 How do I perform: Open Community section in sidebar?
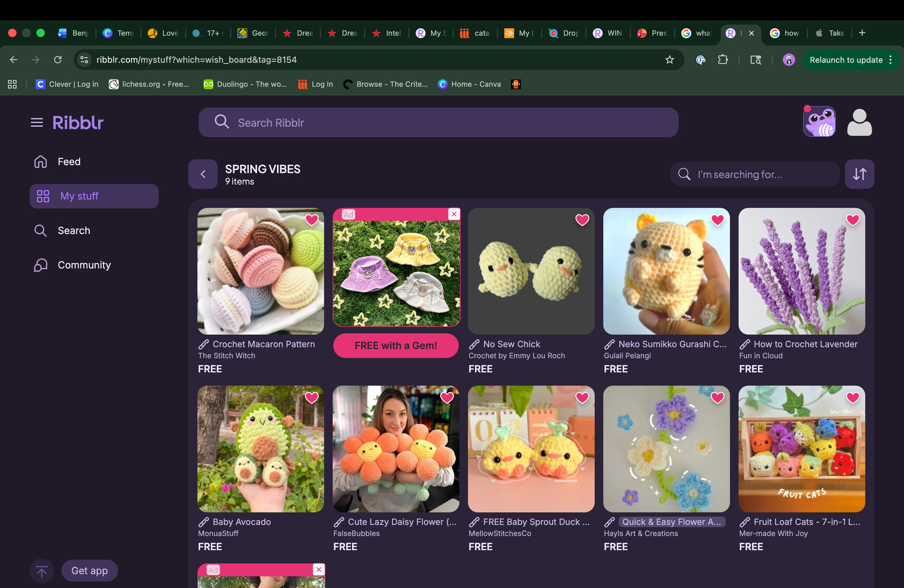tap(84, 265)
